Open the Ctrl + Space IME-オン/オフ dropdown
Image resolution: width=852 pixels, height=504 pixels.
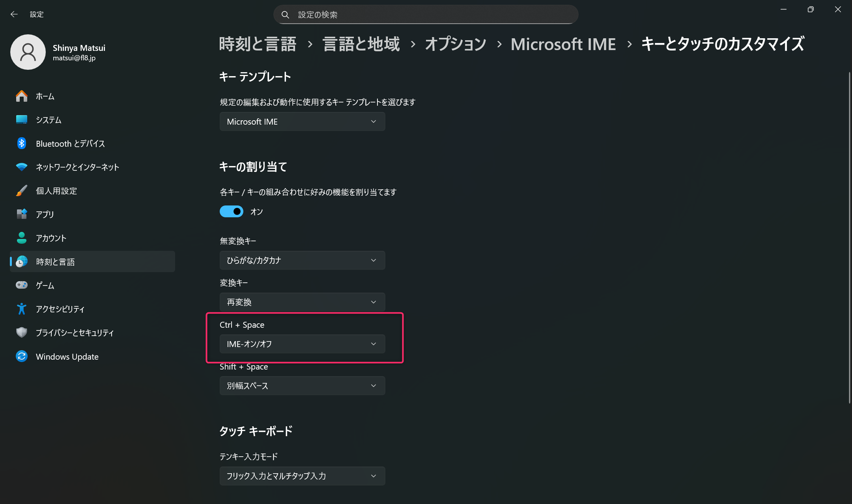(x=302, y=344)
